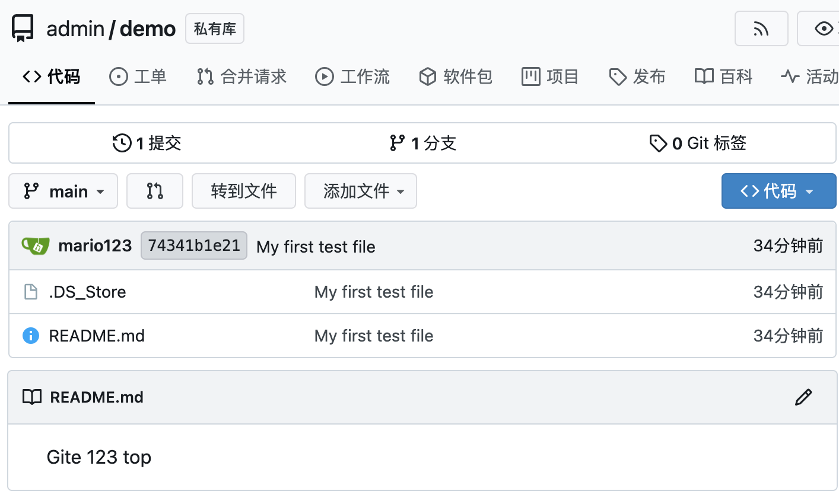The width and height of the screenshot is (839, 504).
Task: Click the RSS feed icon button
Action: 761,28
